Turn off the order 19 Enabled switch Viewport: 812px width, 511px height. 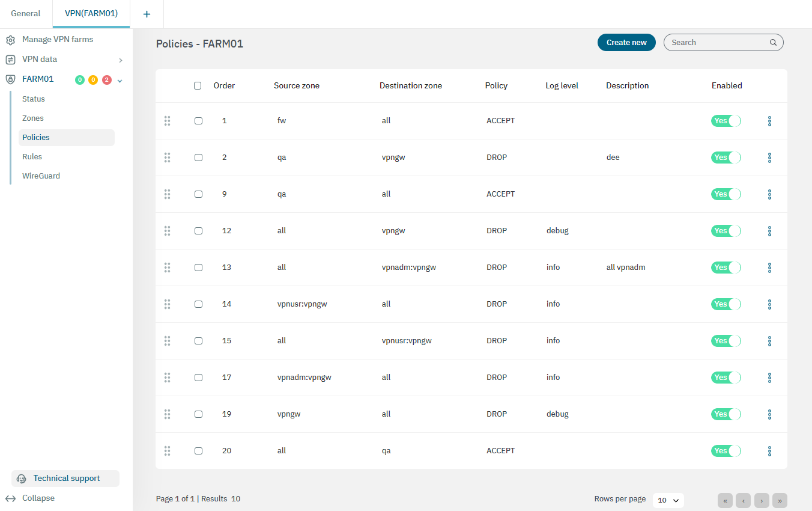pos(726,414)
